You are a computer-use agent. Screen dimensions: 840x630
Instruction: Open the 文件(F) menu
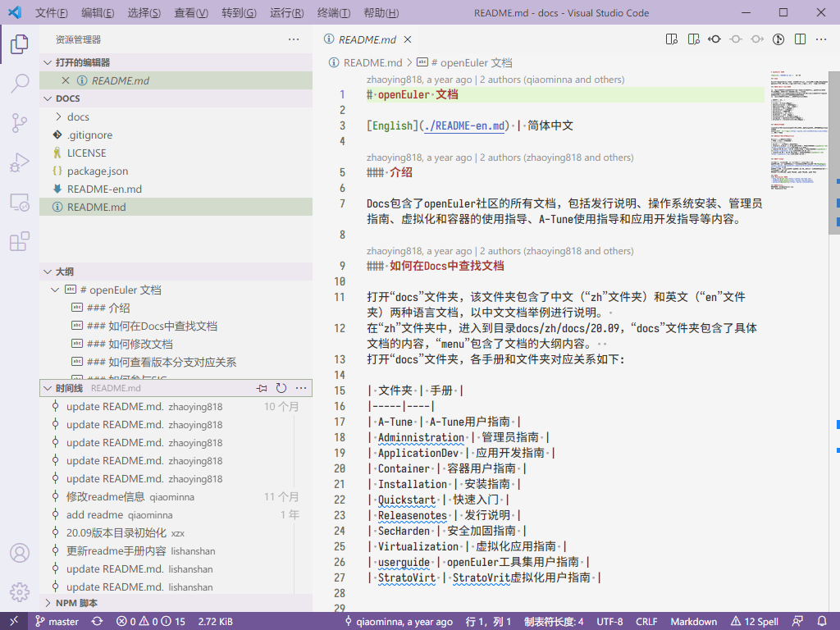(52, 13)
